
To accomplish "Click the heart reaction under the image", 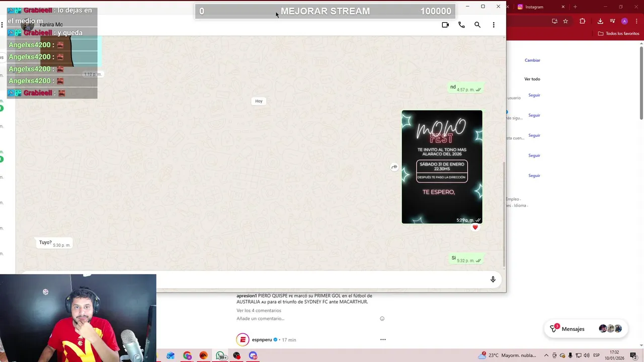I will [475, 227].
